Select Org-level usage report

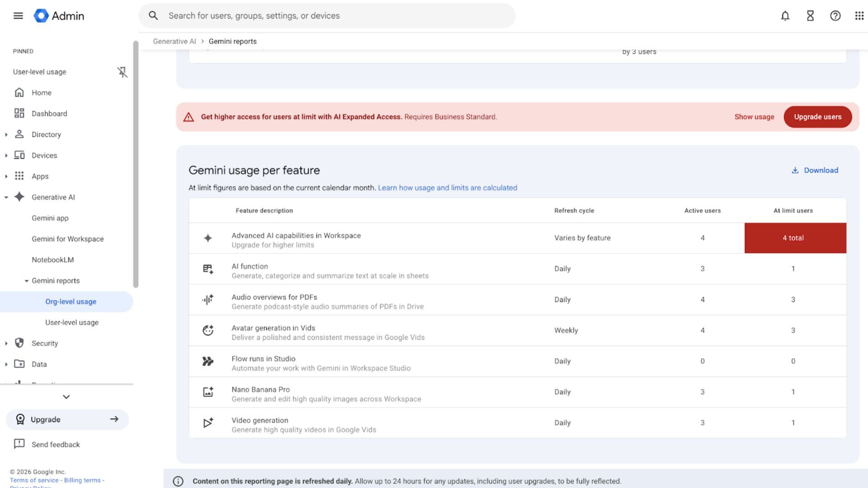tap(66, 301)
